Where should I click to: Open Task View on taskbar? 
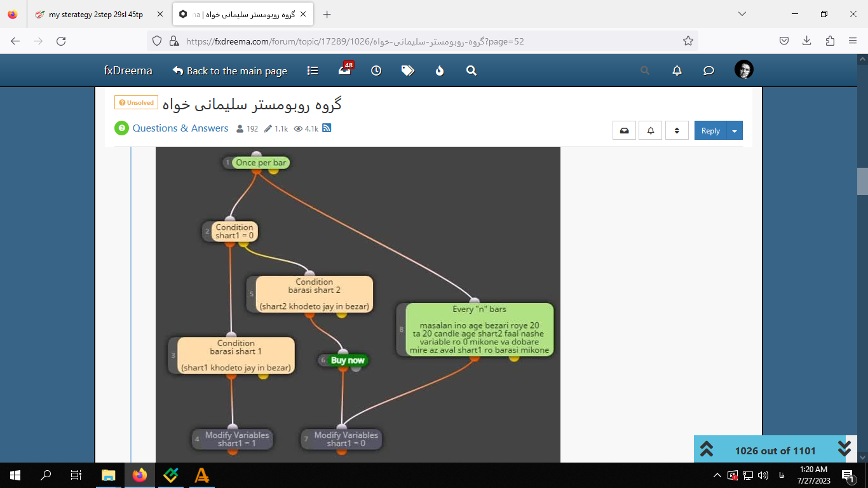point(76,475)
